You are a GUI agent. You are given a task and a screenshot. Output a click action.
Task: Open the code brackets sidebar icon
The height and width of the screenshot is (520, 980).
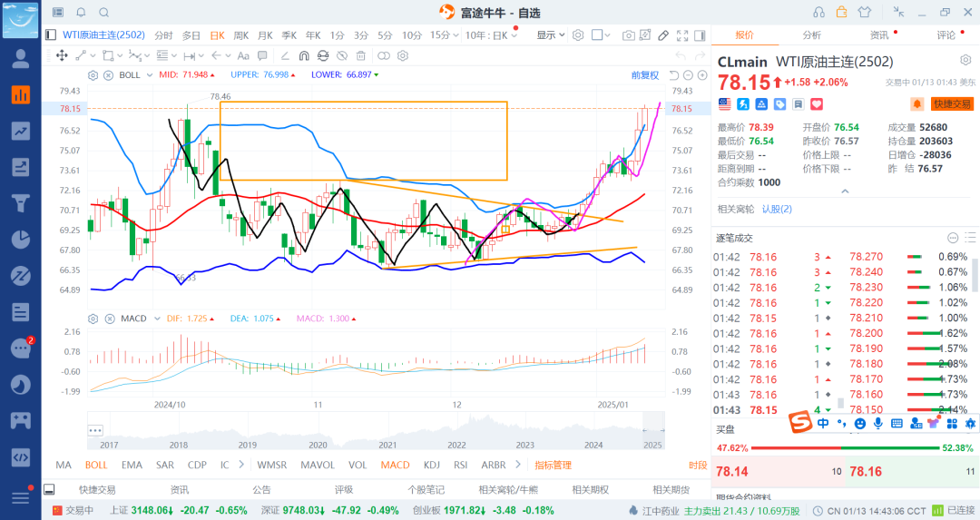click(x=21, y=456)
